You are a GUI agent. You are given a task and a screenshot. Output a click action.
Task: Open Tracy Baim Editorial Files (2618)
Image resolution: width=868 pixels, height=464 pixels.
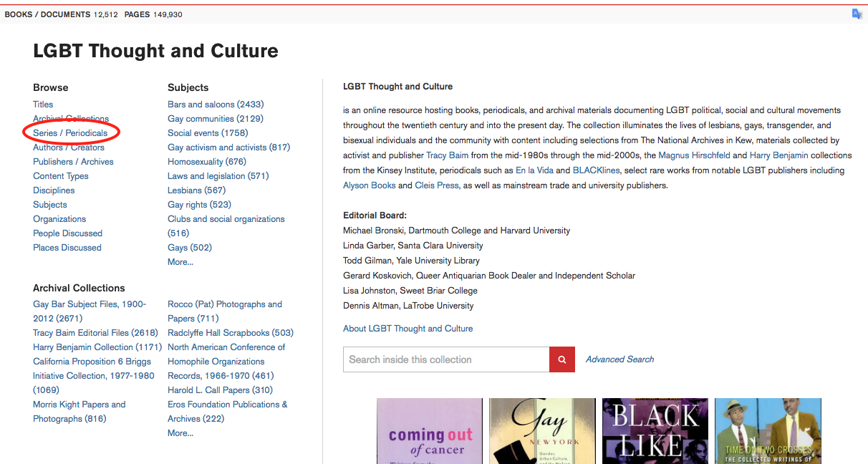tap(95, 333)
